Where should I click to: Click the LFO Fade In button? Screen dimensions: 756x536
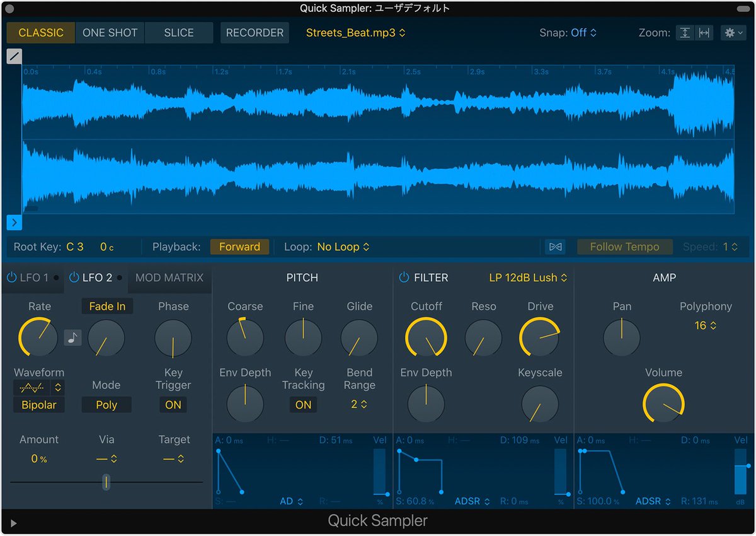[x=107, y=306]
